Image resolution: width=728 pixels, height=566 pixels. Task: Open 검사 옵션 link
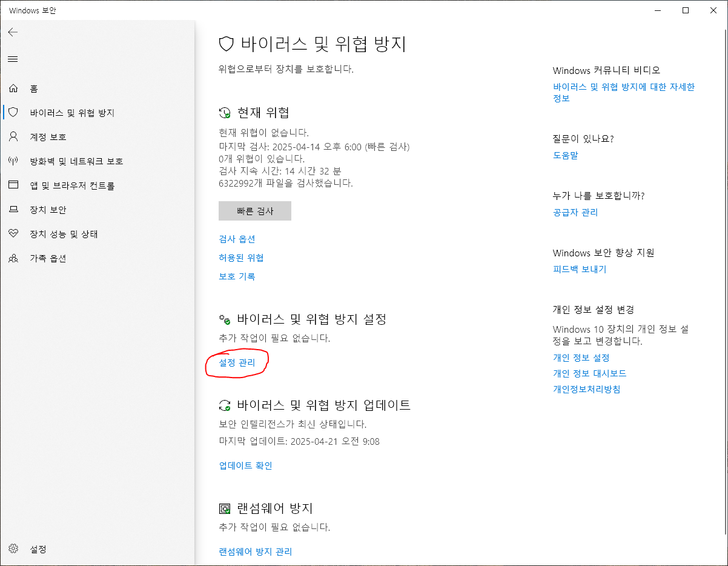[x=237, y=239]
